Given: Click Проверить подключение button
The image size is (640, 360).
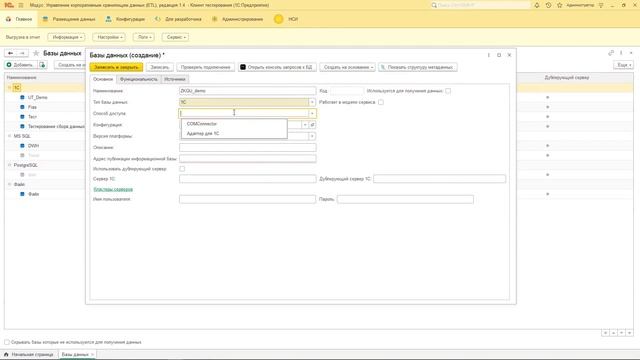Looking at the screenshot, I should pyautogui.click(x=206, y=67).
